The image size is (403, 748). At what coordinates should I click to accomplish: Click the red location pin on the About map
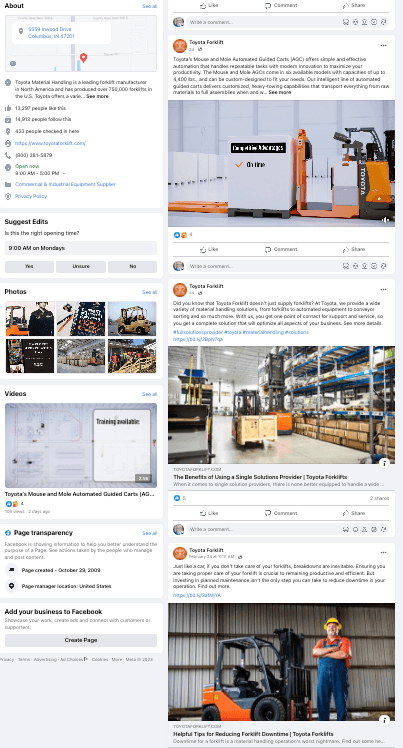[x=83, y=58]
